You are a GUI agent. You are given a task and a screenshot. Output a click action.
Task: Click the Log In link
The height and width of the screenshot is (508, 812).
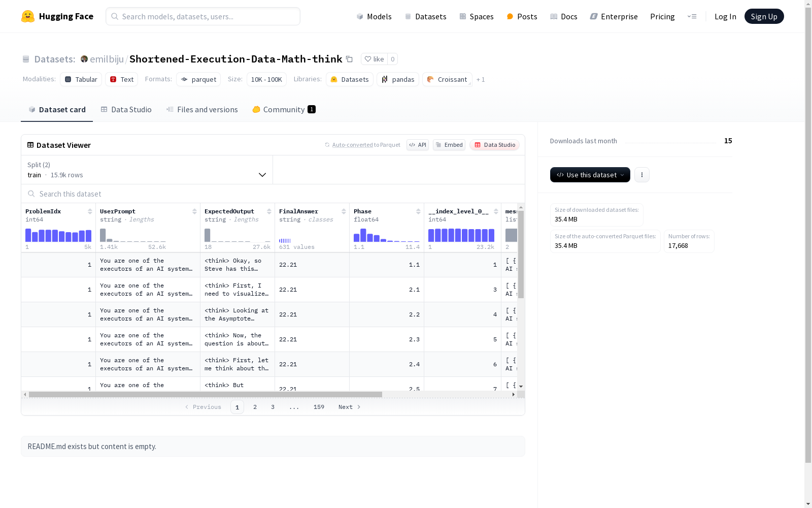pos(725,16)
